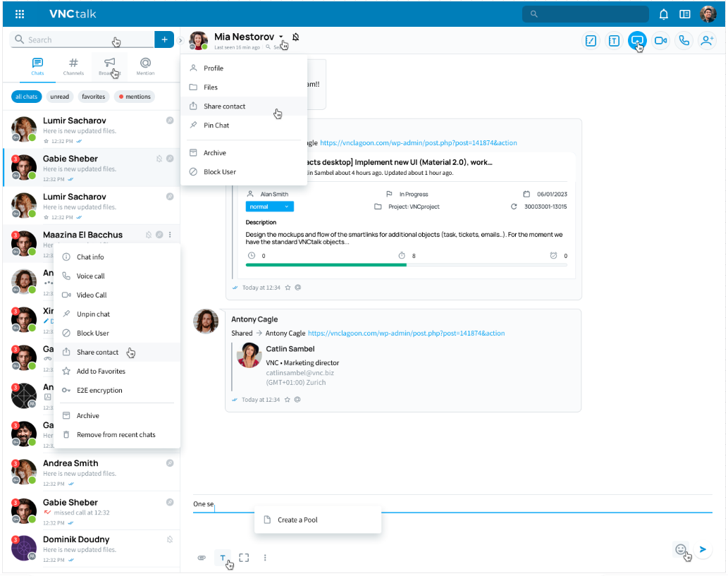Open the screen share icon in header
The image size is (728, 576).
tap(637, 41)
